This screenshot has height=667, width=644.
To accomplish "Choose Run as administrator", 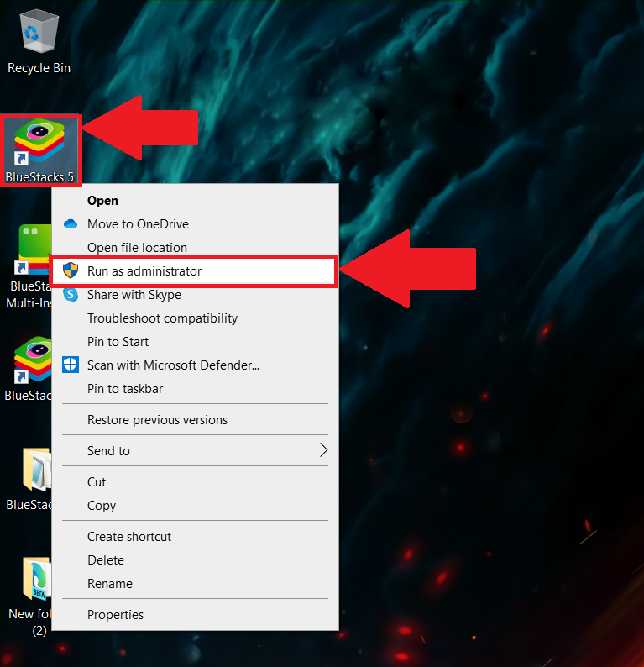I will pos(194,271).
